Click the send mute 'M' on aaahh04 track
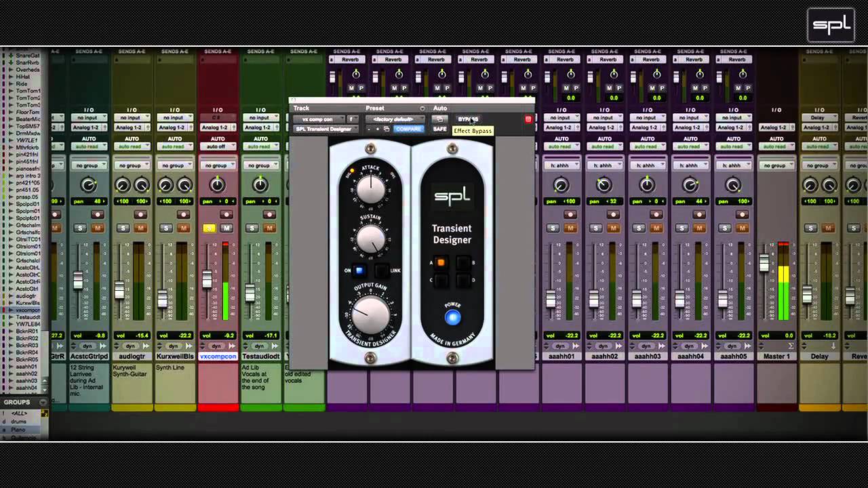 (695, 88)
